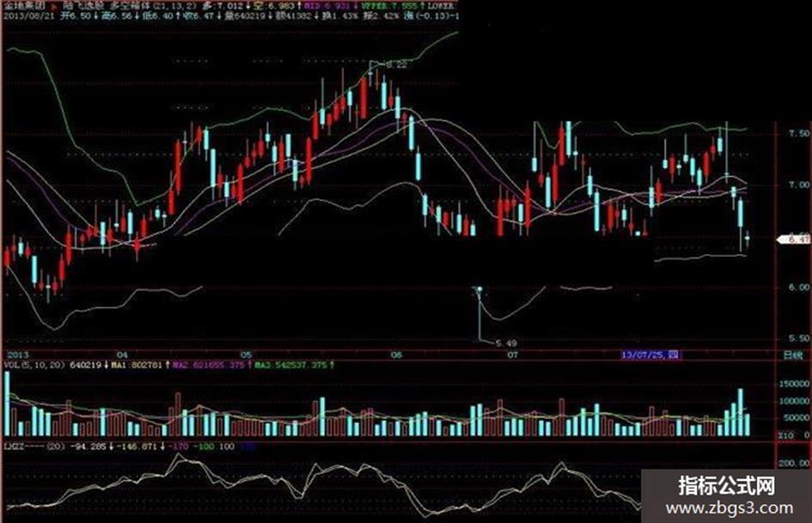Click the high price 高6.56

[x=116, y=16]
